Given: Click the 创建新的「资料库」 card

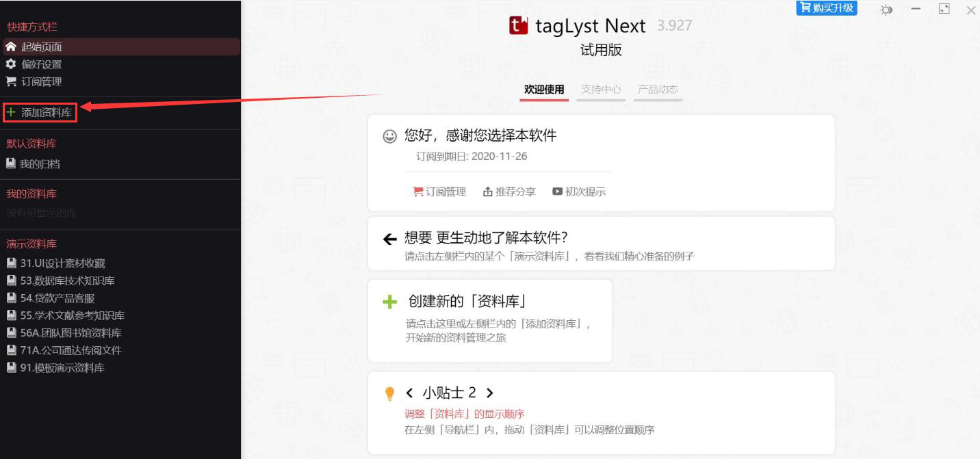Looking at the screenshot, I should tap(490, 321).
